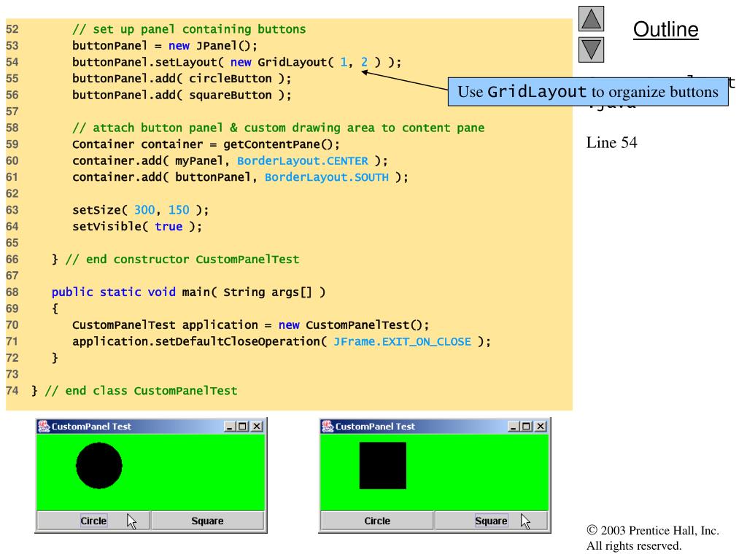This screenshot has width=747, height=560.
Task: Click Java icon in right window title bar
Action: point(328,426)
